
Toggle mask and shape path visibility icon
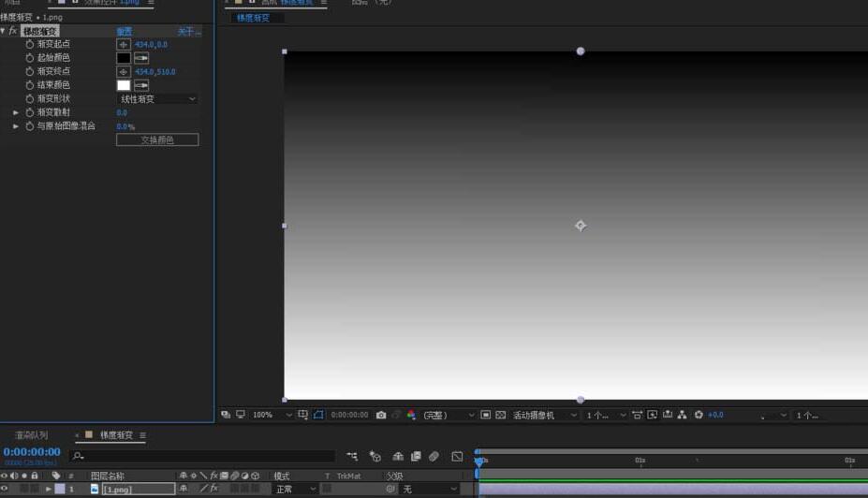[318, 415]
